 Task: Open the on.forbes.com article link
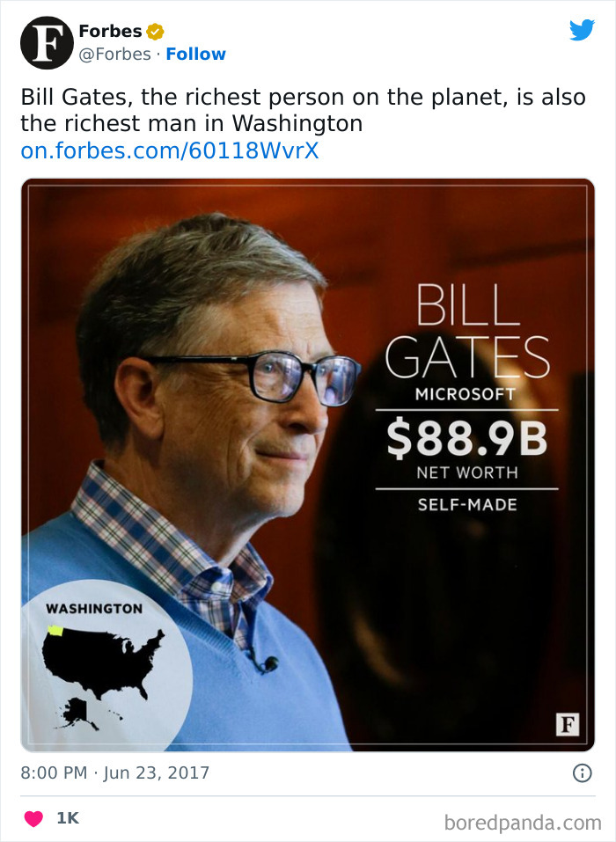pyautogui.click(x=170, y=150)
